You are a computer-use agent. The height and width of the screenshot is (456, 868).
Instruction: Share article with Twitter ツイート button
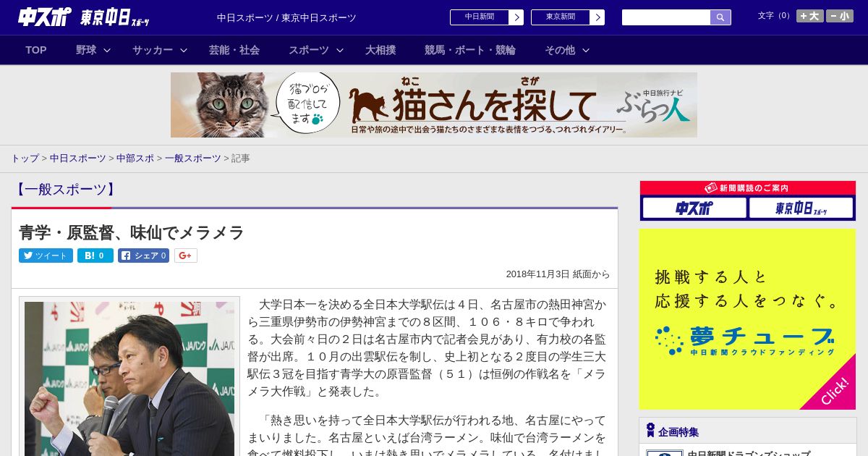tap(46, 256)
